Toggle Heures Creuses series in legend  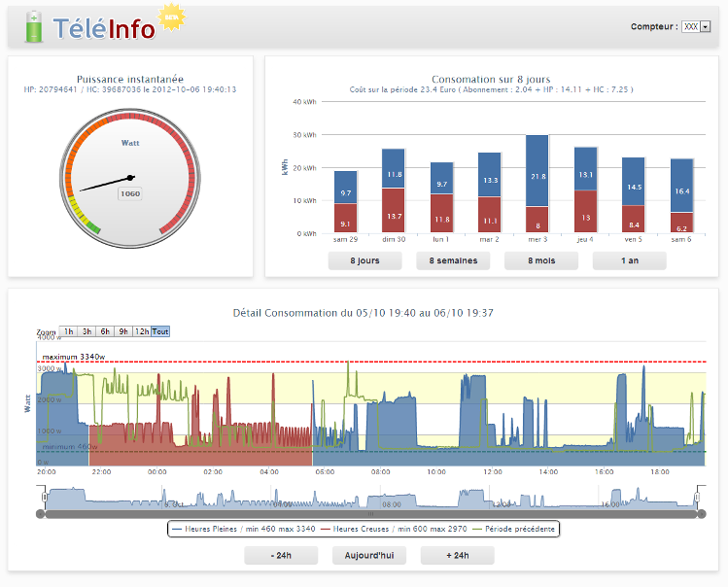pos(383,529)
